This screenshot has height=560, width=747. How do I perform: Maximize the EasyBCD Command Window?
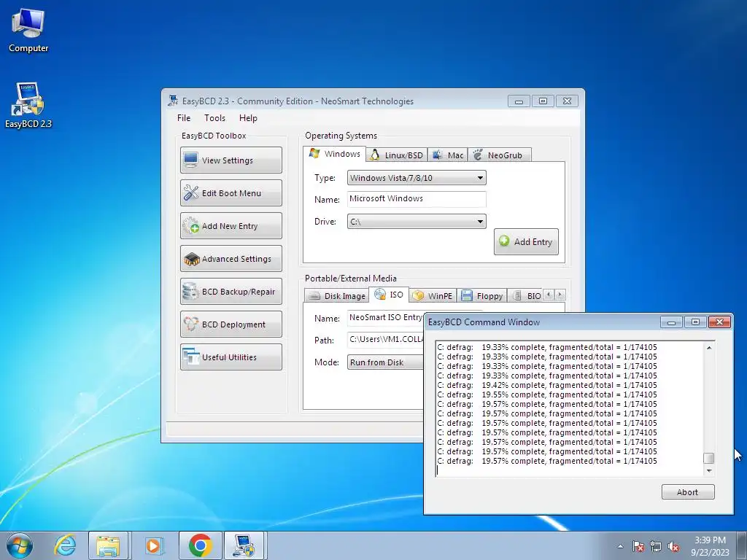695,322
